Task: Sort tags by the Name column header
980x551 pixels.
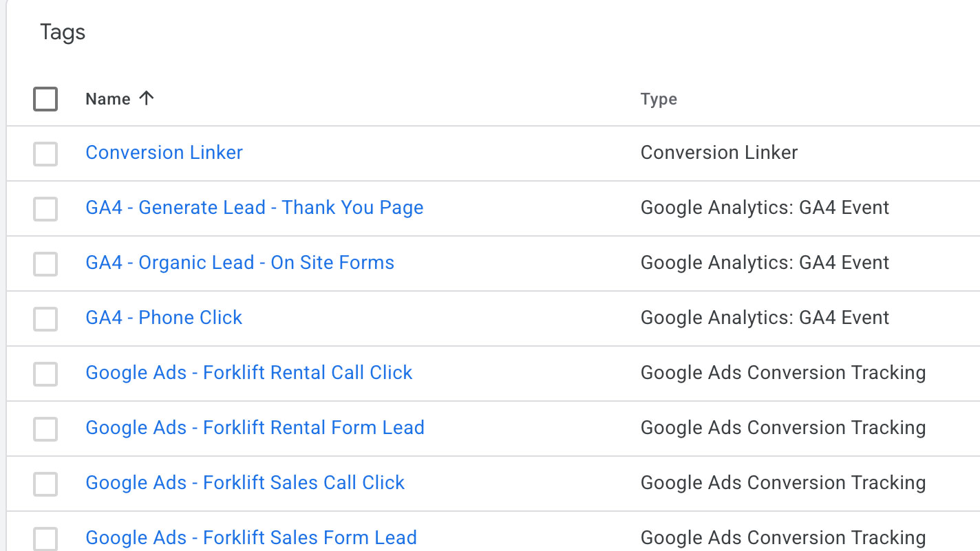Action: coord(108,99)
